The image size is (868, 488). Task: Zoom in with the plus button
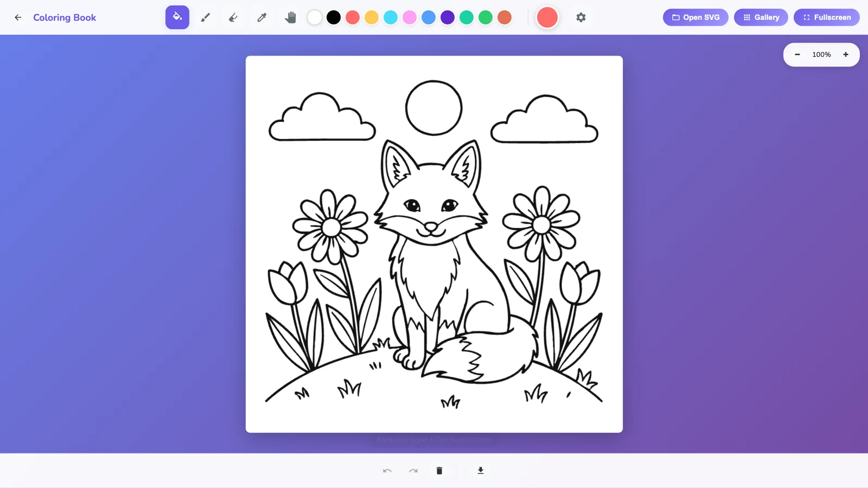(x=846, y=55)
